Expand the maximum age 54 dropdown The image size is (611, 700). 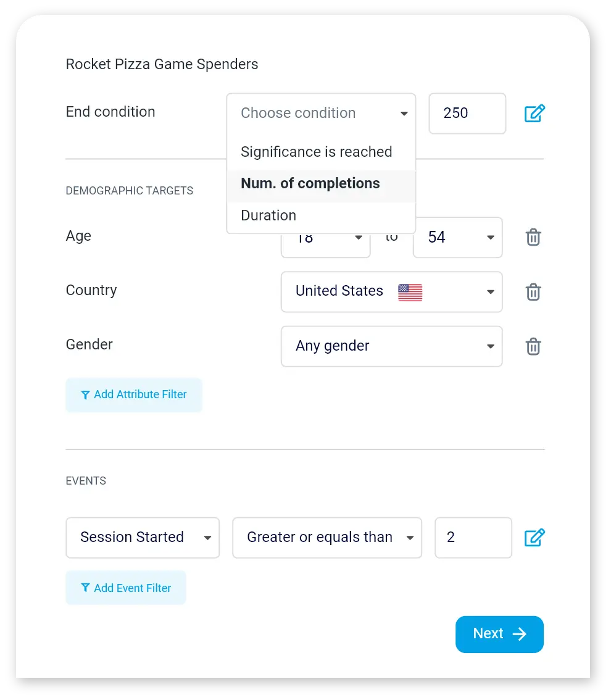coord(457,238)
